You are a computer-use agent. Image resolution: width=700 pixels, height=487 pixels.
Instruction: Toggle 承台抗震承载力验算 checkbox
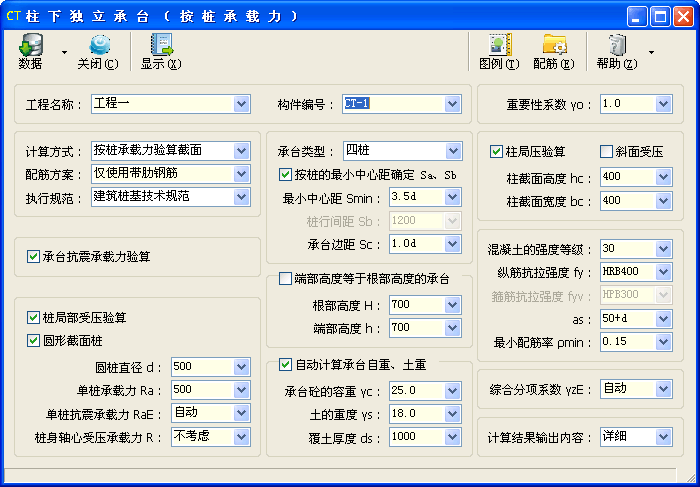(34, 257)
